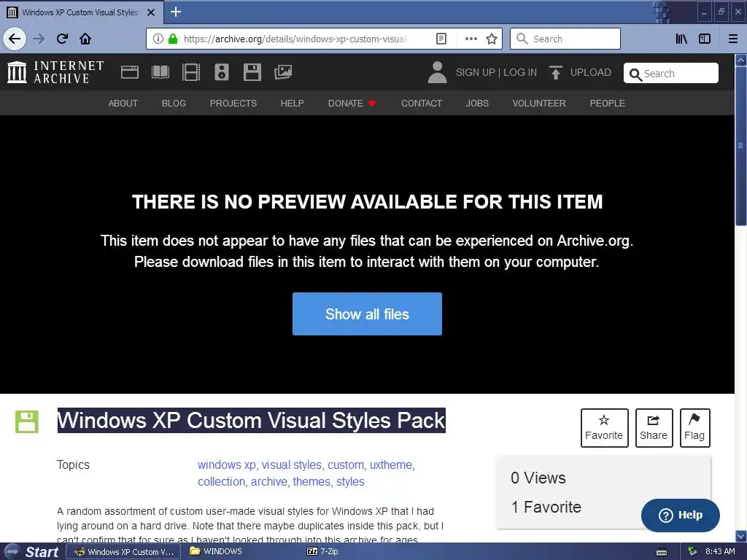Open the 'uxtheme' topic link
The height and width of the screenshot is (560, 747).
coord(391,464)
